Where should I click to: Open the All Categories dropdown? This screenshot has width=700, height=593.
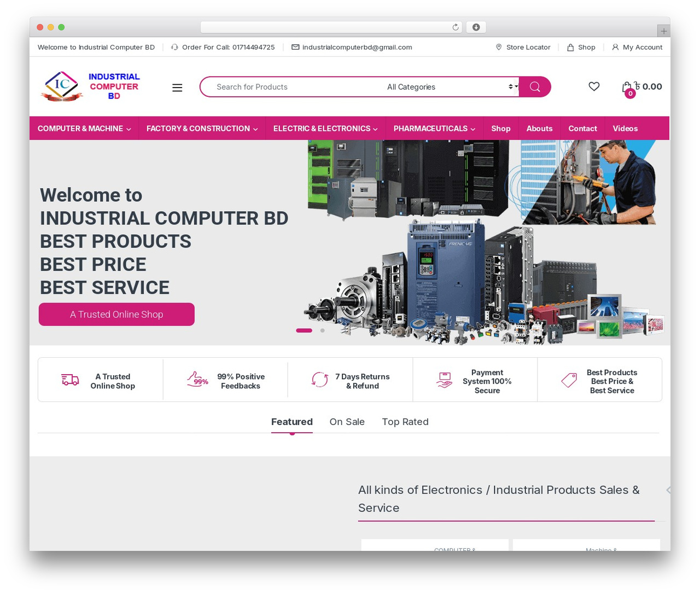[x=452, y=87]
